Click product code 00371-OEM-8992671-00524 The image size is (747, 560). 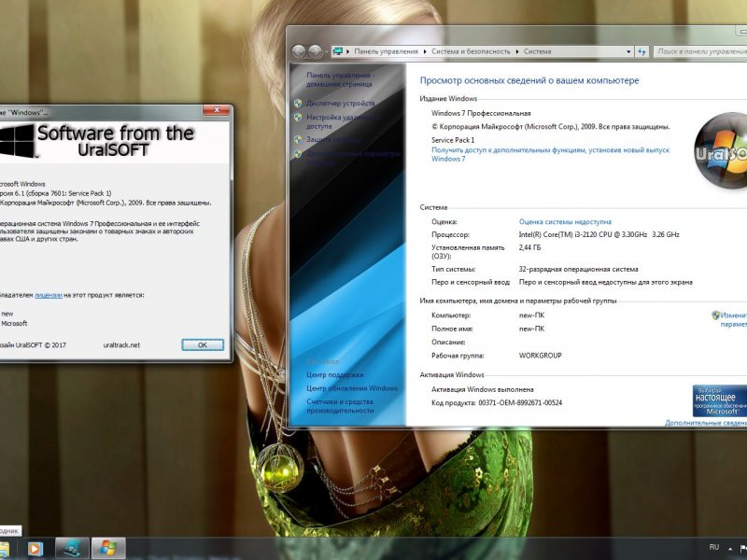(520, 403)
